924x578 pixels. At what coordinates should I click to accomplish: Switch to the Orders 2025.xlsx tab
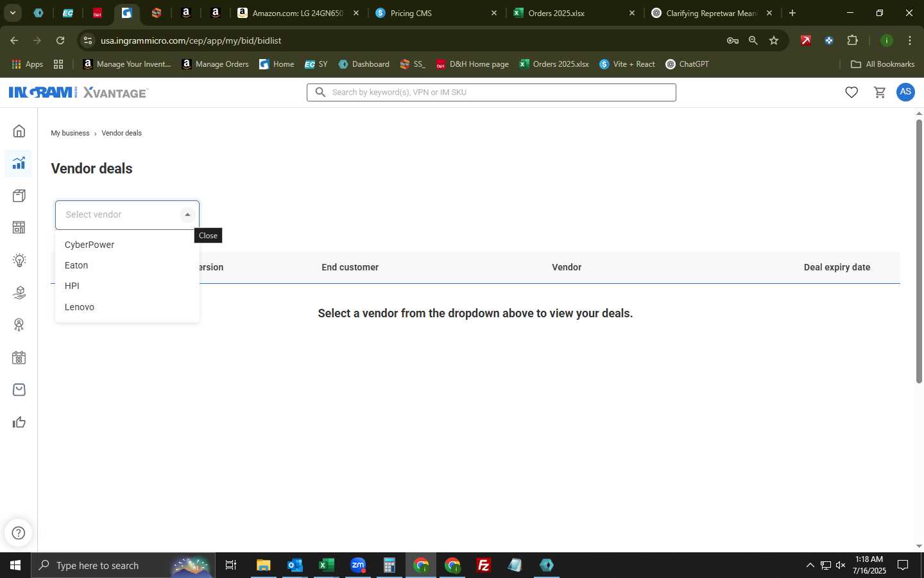click(x=574, y=13)
